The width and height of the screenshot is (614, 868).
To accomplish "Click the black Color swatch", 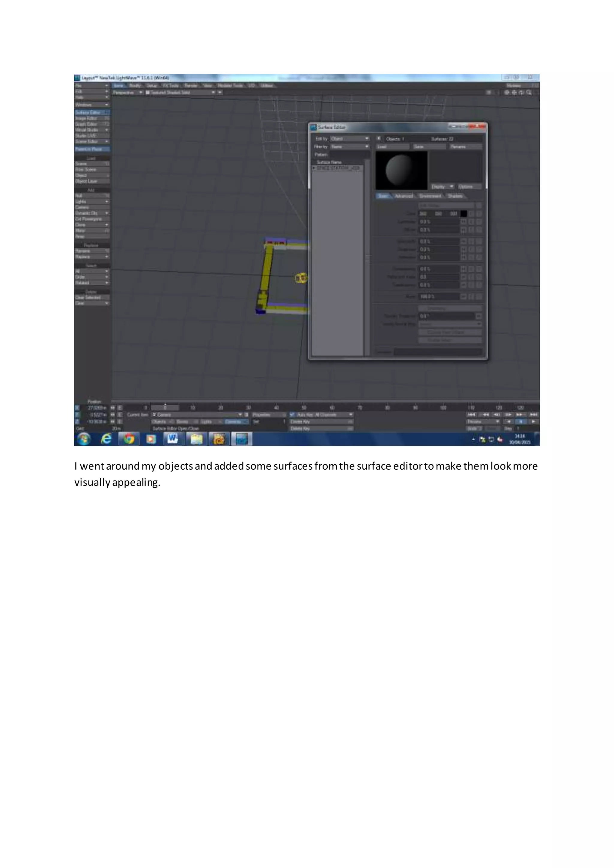I will [x=464, y=214].
